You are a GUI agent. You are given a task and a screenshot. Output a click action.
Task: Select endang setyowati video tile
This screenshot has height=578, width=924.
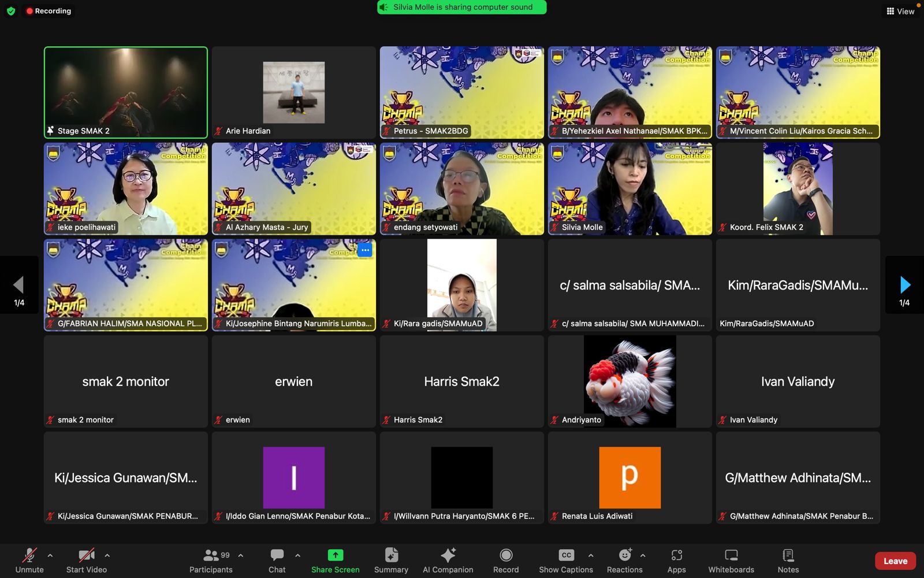tap(462, 189)
